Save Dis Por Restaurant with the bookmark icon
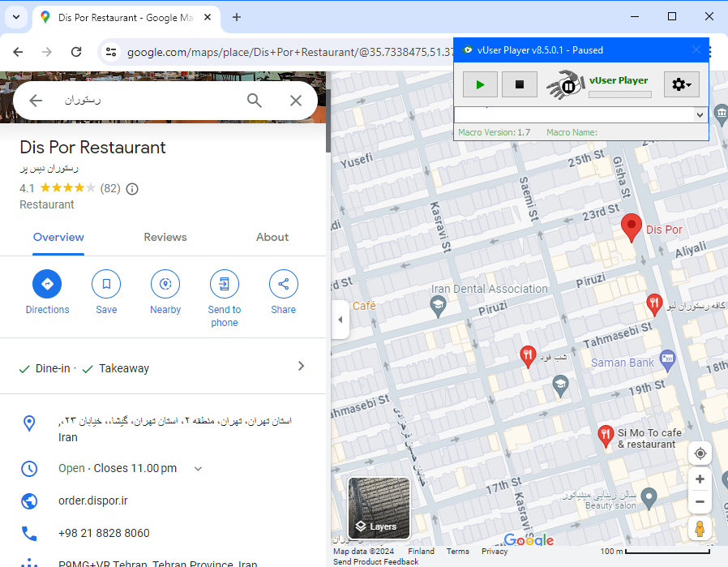 click(106, 284)
